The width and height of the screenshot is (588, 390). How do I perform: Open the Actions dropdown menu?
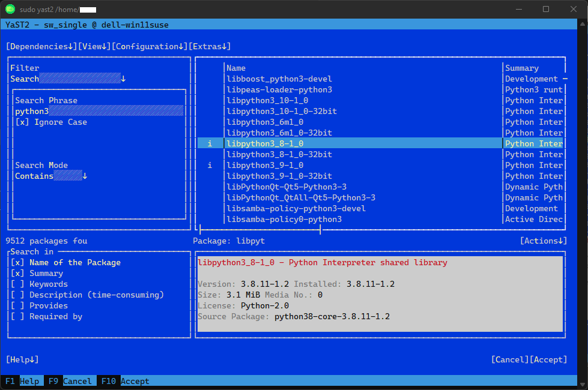coord(544,241)
